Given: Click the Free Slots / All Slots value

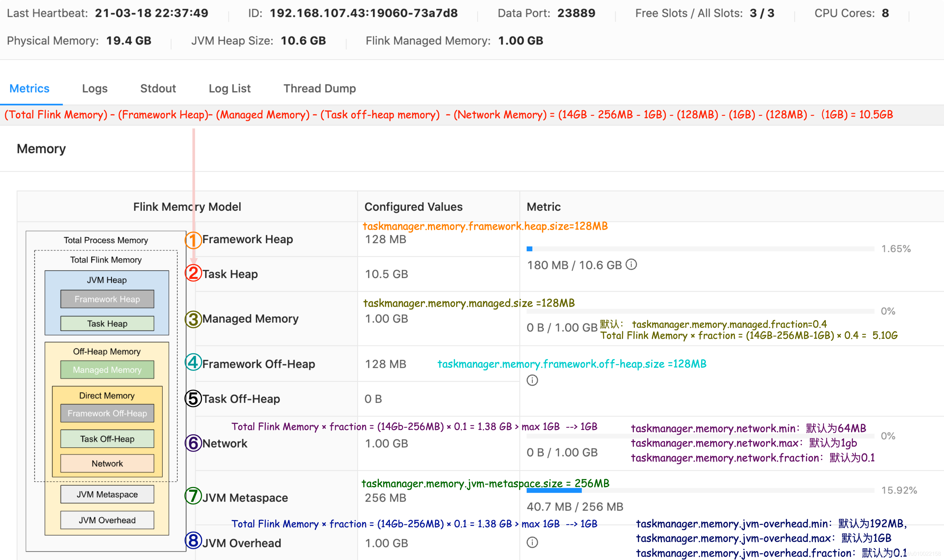Looking at the screenshot, I should pyautogui.click(x=762, y=13).
